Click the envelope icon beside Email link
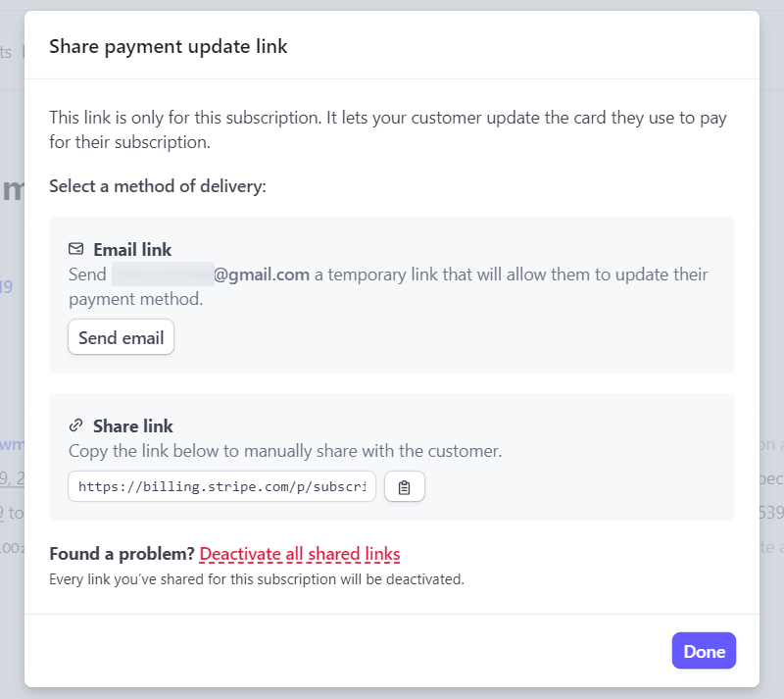The image size is (784, 699). tap(76, 249)
